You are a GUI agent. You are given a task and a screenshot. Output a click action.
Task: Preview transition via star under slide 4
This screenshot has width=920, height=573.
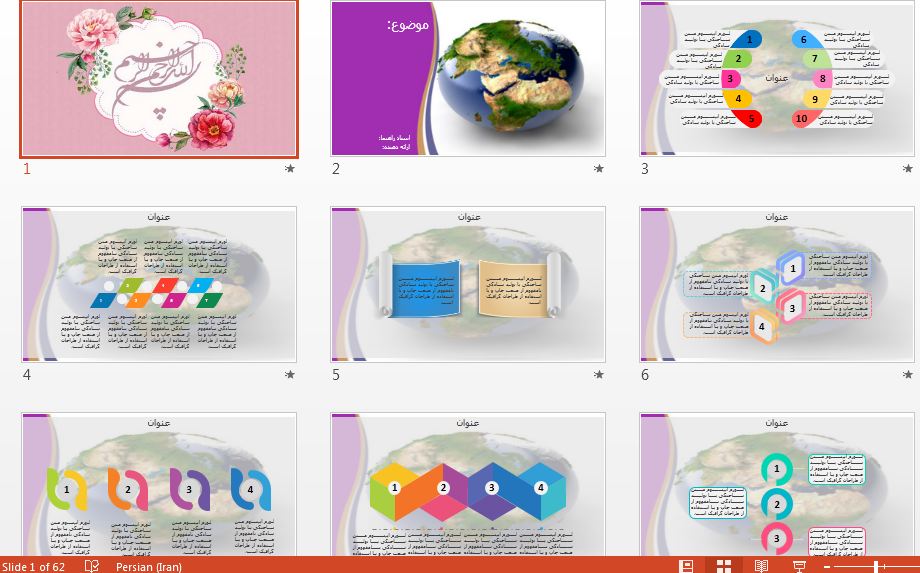[290, 375]
